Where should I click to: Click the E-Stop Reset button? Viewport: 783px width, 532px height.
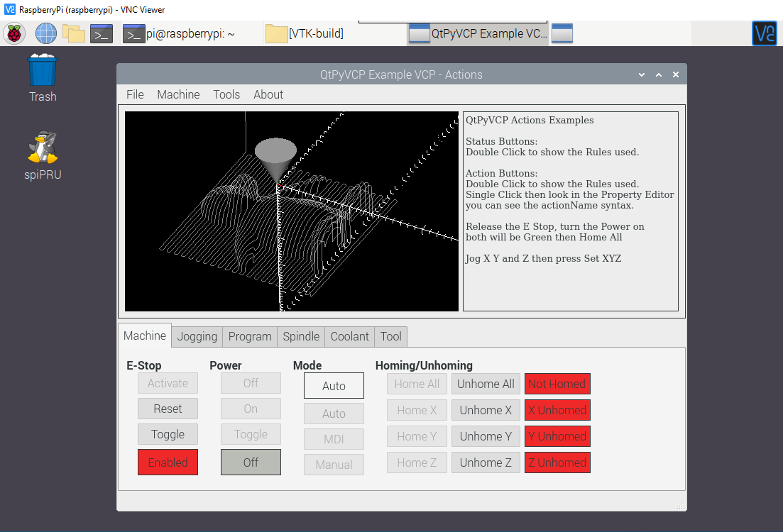(168, 409)
